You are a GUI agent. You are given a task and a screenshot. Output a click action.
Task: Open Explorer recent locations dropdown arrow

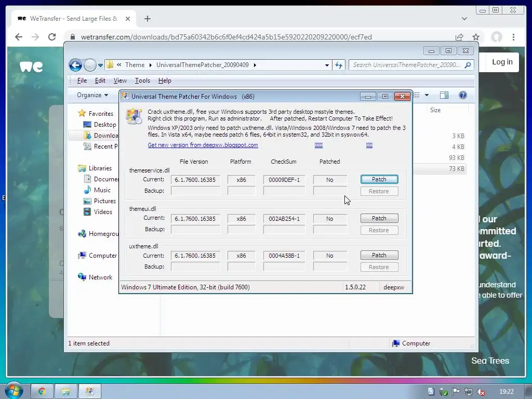coord(100,65)
